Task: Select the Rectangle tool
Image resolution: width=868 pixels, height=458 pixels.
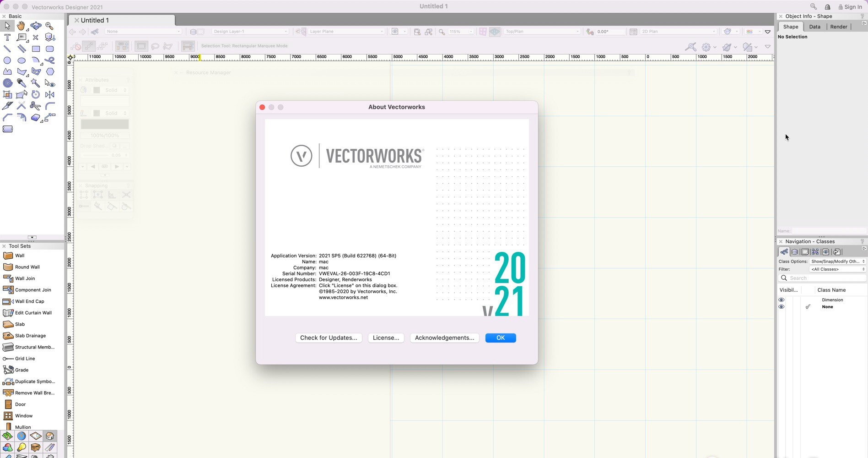Action: pos(36,49)
